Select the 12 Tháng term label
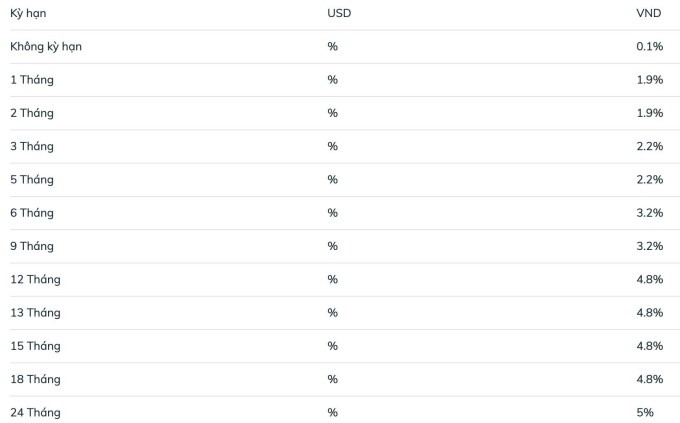The height and width of the screenshot is (423, 680). 36,279
